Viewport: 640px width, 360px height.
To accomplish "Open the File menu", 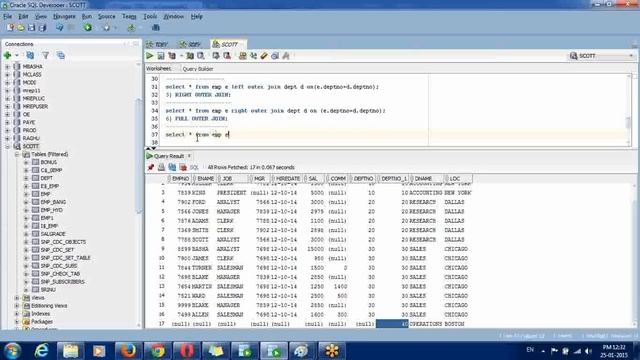I will 8,16.
